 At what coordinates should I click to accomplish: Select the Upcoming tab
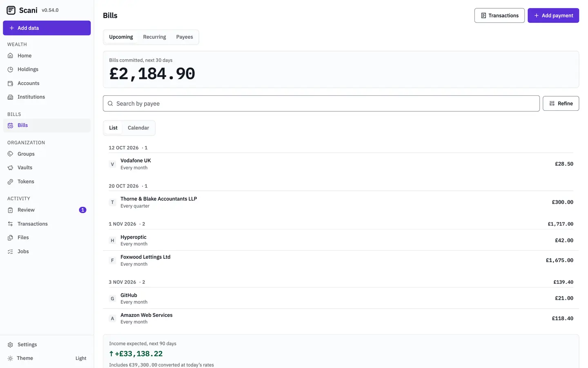tap(121, 37)
